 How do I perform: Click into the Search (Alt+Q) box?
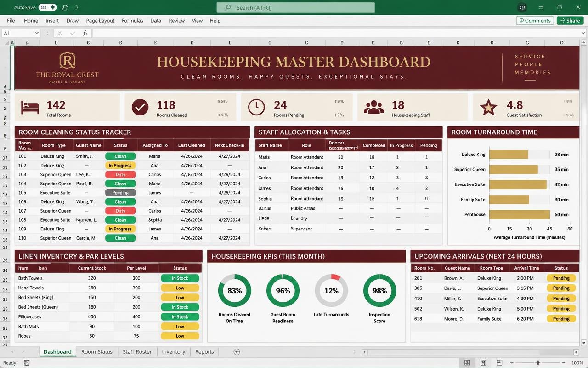pos(295,7)
